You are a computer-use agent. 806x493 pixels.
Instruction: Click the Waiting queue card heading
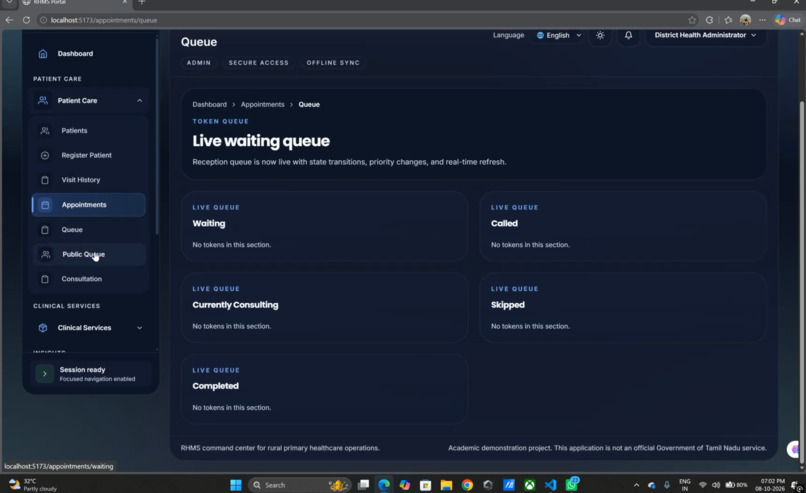209,224
